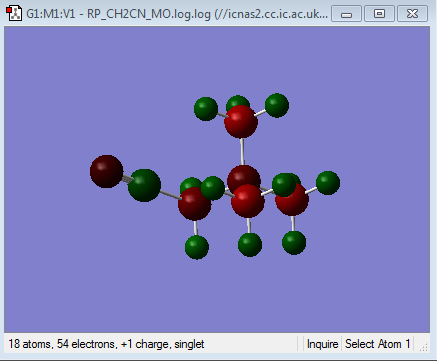Click the 'Select Atom 1' status entry

(377, 344)
